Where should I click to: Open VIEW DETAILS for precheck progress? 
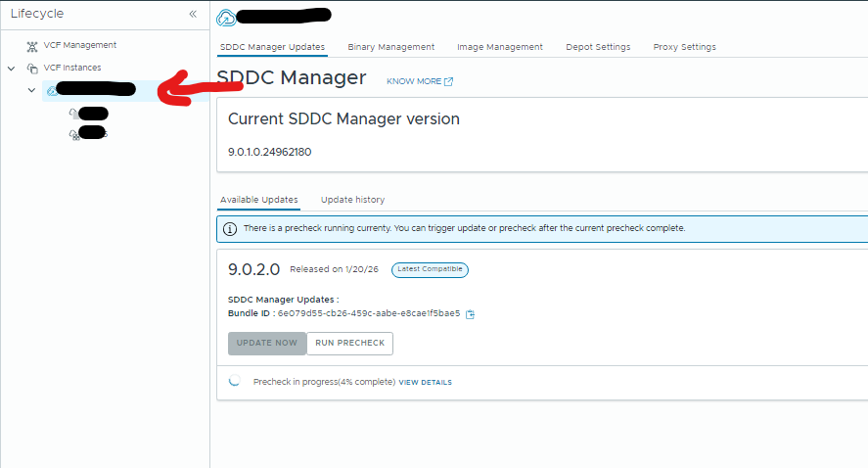pyautogui.click(x=425, y=382)
